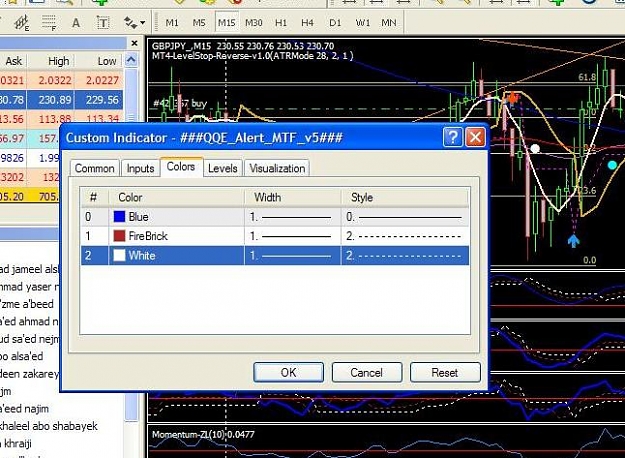Click OK to apply indicator settings
The image size is (625, 458).
pyautogui.click(x=288, y=372)
